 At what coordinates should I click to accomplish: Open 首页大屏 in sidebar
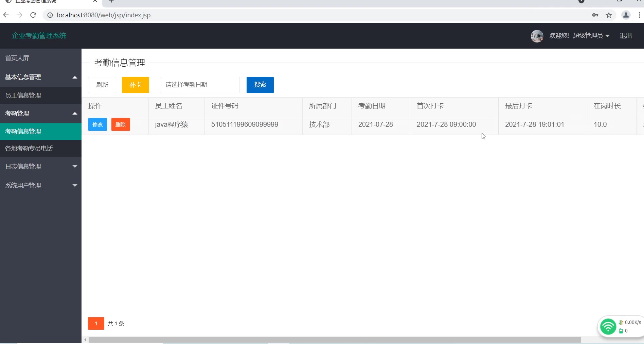coord(41,58)
